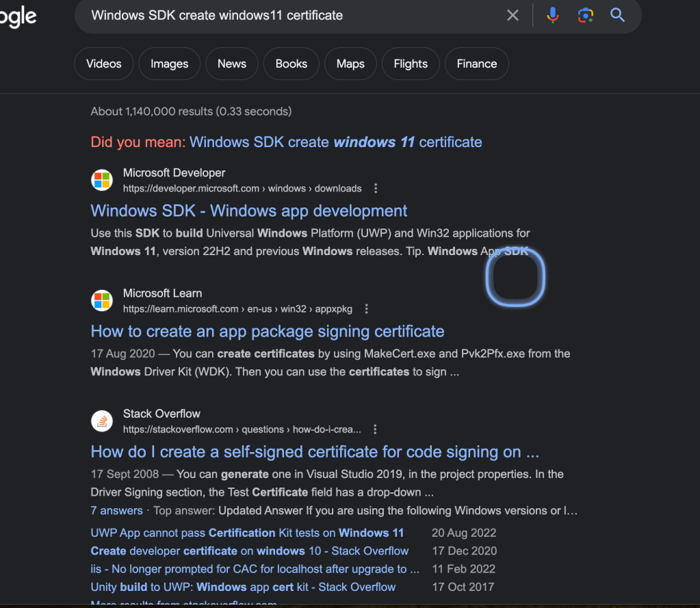
Task: Click the Google logo
Action: coord(18,17)
